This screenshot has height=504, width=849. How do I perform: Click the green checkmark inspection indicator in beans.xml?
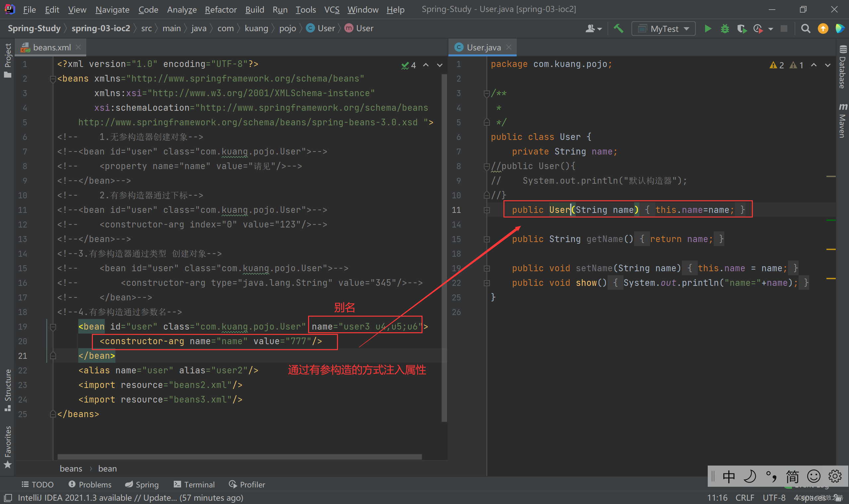409,65
